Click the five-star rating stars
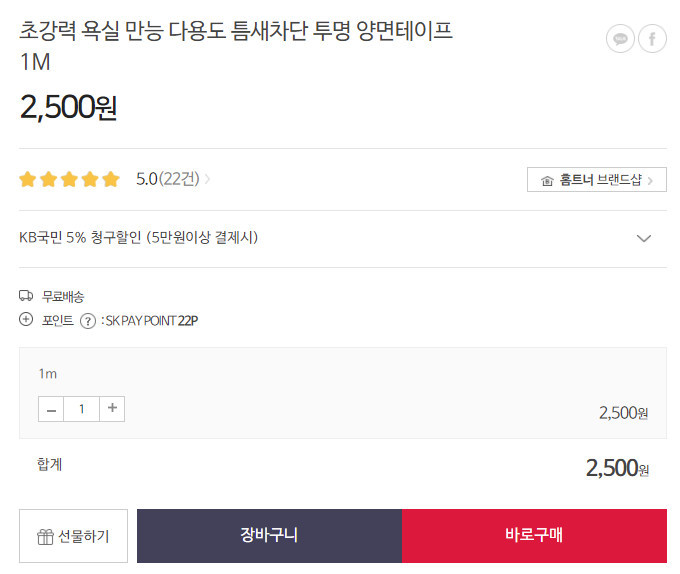This screenshot has height=574, width=680. point(69,179)
